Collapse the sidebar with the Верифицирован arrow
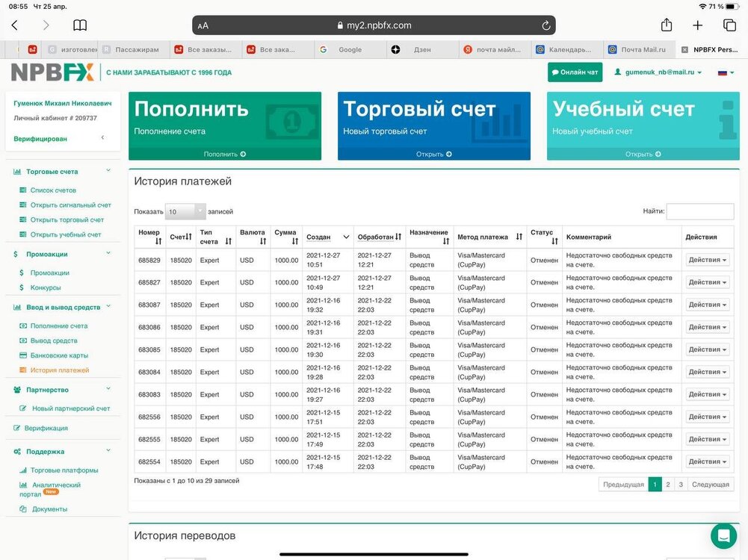This screenshot has width=748, height=560. [x=102, y=137]
